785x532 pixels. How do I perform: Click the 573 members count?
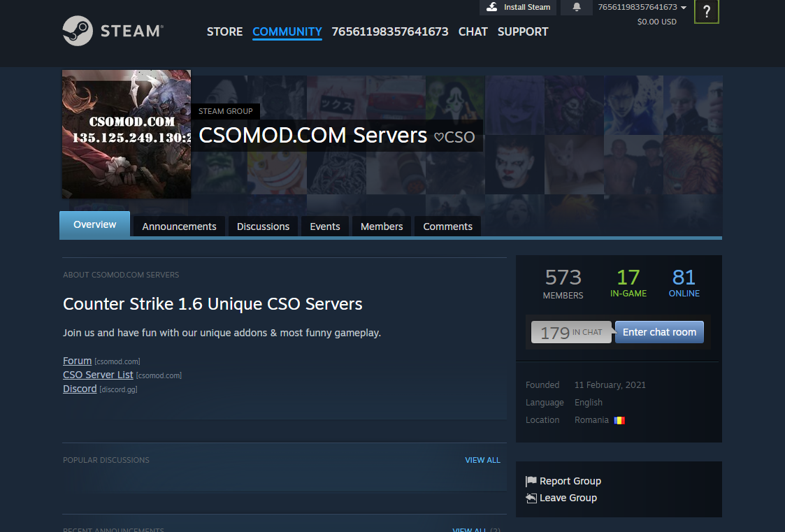[563, 278]
